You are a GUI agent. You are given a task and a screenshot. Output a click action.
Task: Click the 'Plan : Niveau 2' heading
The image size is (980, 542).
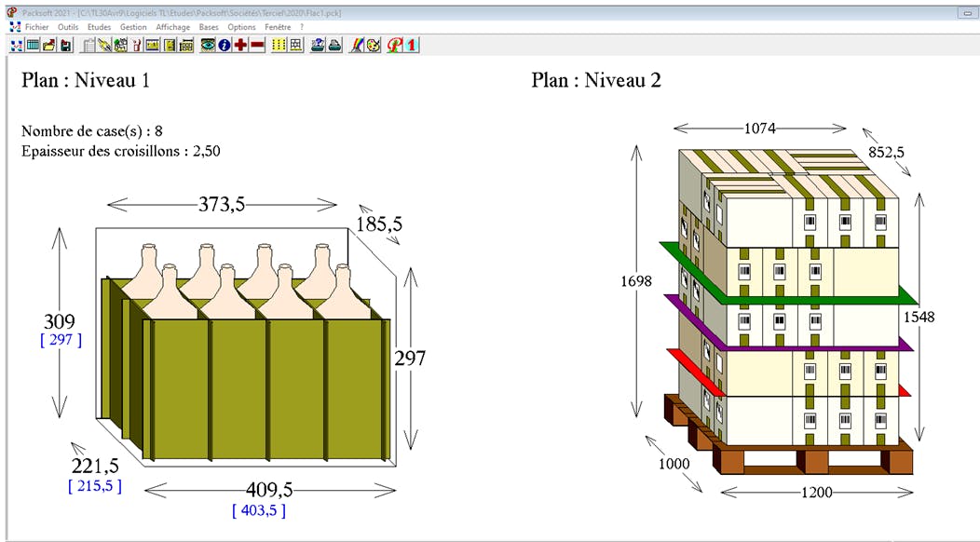pyautogui.click(x=596, y=80)
